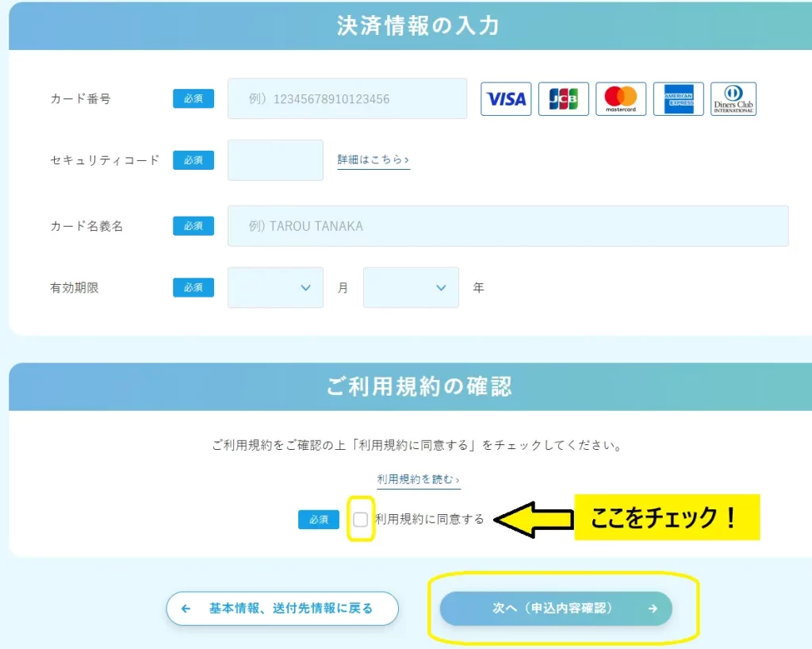This screenshot has width=812, height=649.
Task: Click the カード番号 input field
Action: pyautogui.click(x=347, y=98)
